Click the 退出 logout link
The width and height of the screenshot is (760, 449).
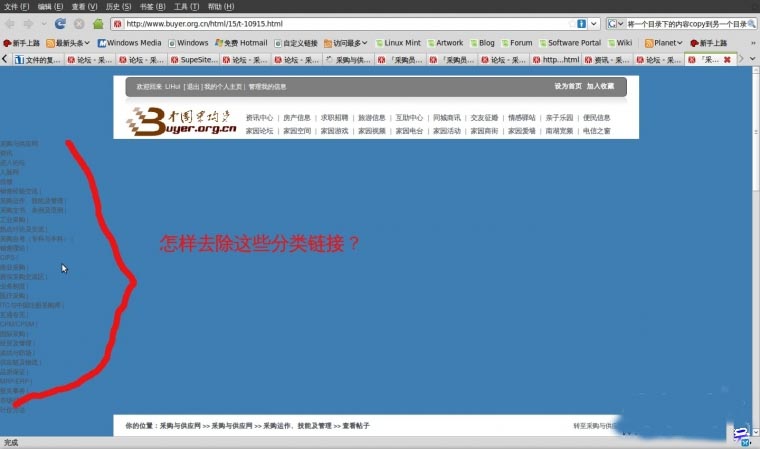coord(193,87)
